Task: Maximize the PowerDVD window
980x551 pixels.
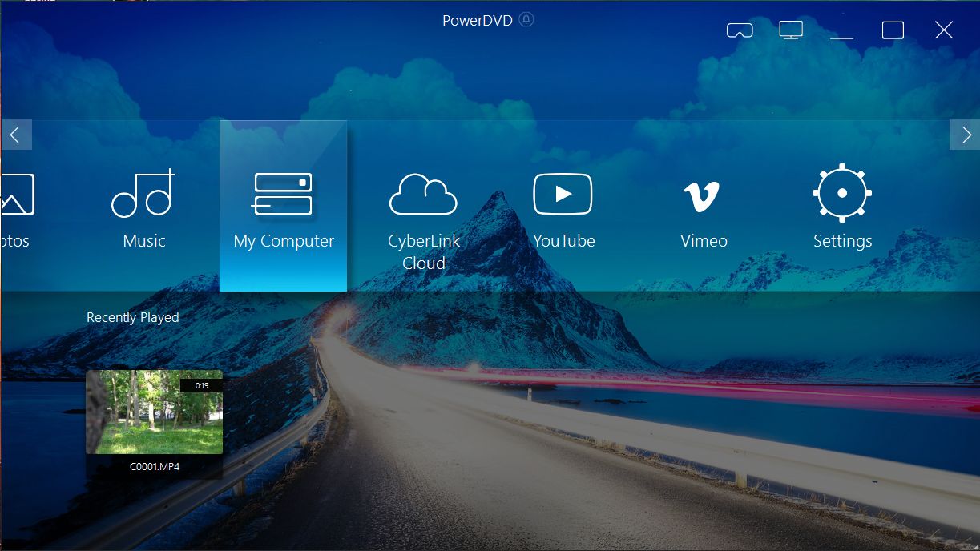Action: (893, 30)
